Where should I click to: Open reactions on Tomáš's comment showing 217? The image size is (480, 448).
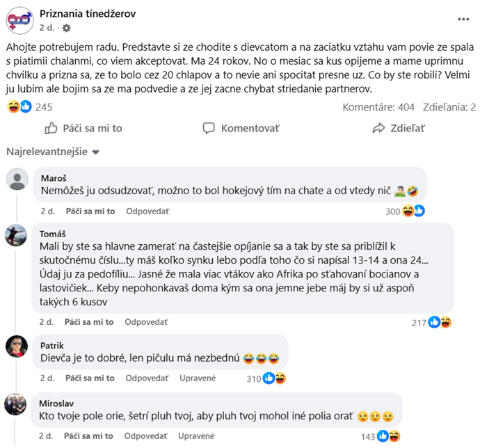(x=440, y=322)
